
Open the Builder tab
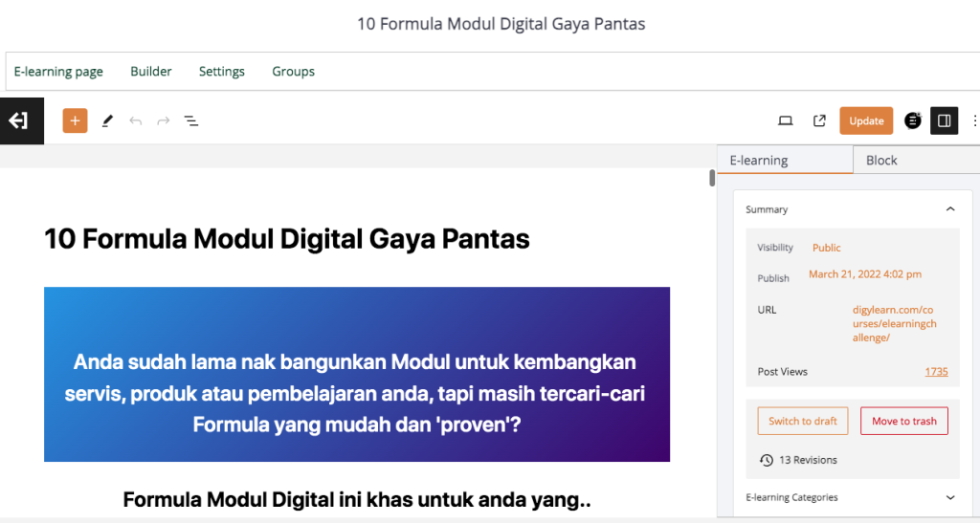point(151,72)
